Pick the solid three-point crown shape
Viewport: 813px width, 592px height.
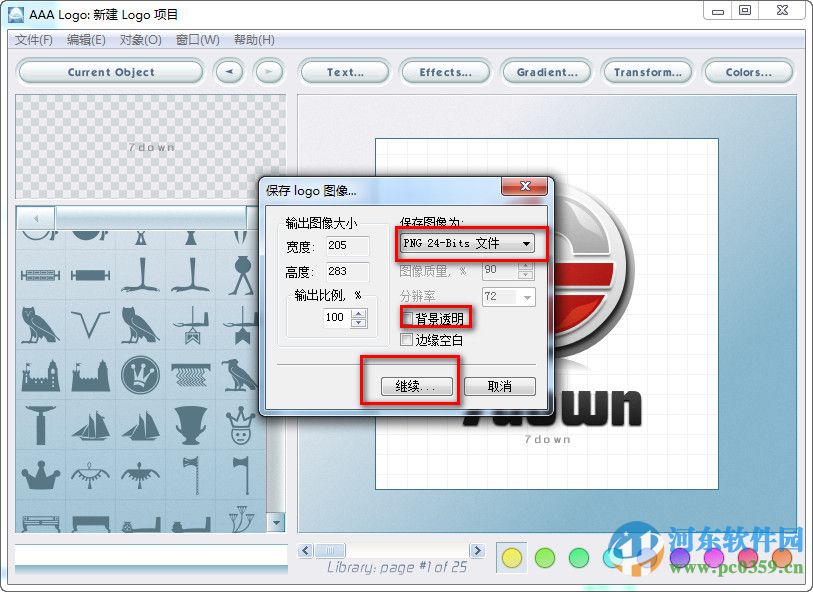pos(40,475)
